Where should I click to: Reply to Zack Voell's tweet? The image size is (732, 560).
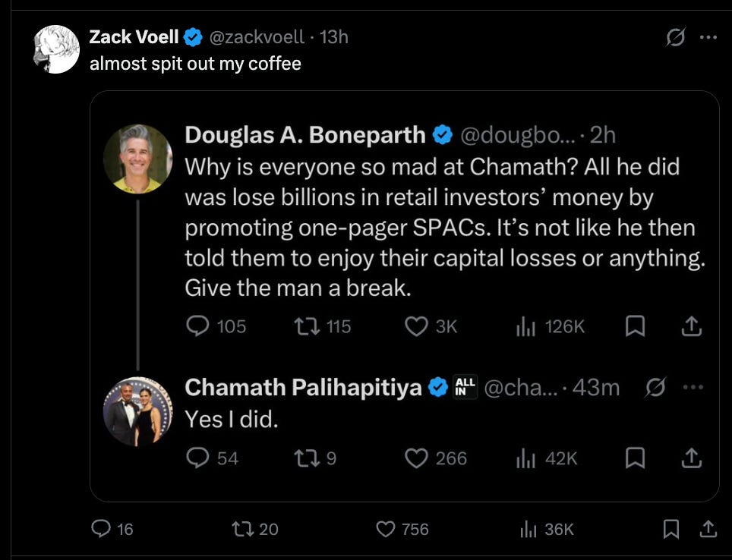pyautogui.click(x=101, y=529)
